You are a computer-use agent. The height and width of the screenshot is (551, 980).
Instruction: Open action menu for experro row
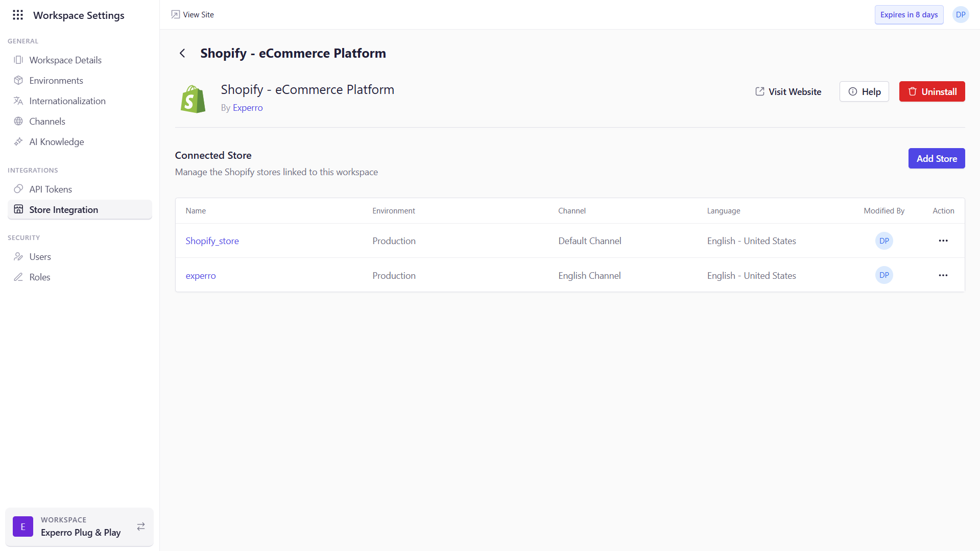click(943, 276)
